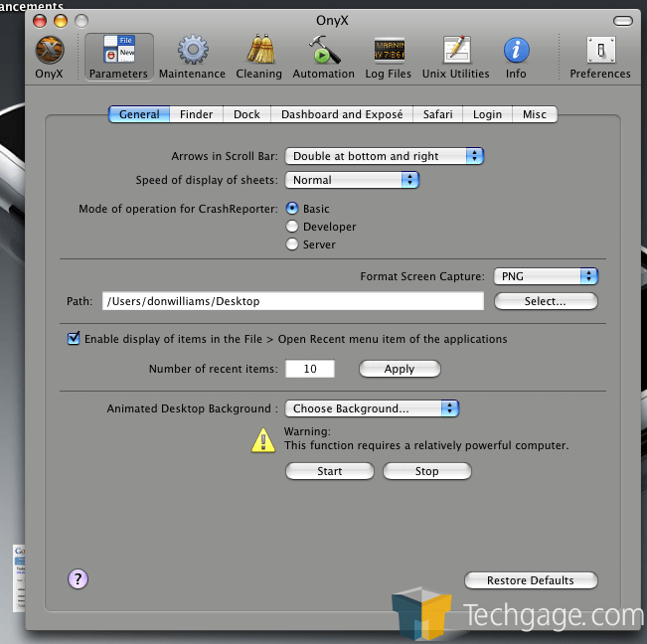
Task: Click the Restore Defaults button
Action: (x=531, y=580)
